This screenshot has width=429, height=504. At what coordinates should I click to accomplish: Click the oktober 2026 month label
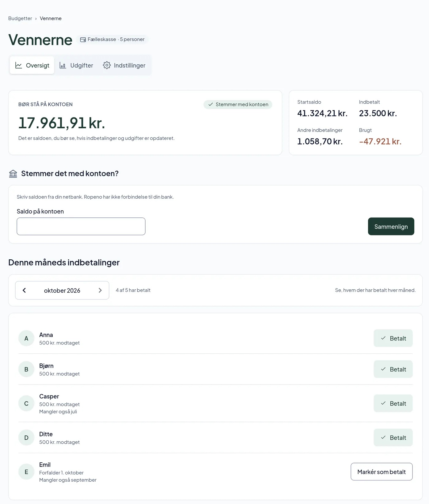point(62,291)
